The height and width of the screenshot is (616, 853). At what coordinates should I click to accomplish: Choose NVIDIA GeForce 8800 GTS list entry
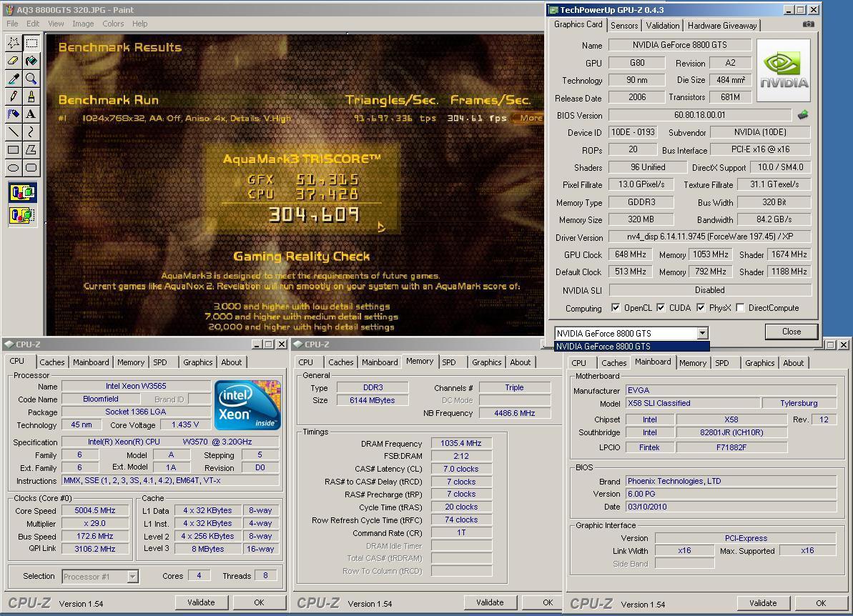(x=631, y=347)
